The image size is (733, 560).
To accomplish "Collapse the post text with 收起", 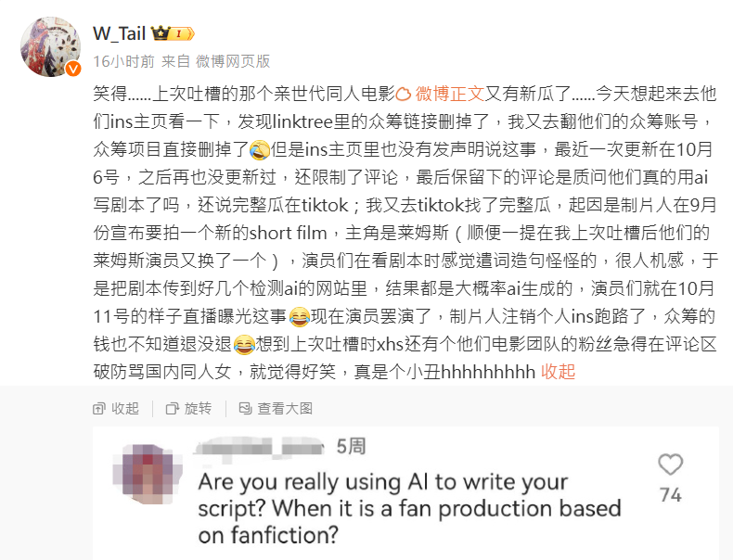I will 558,372.
